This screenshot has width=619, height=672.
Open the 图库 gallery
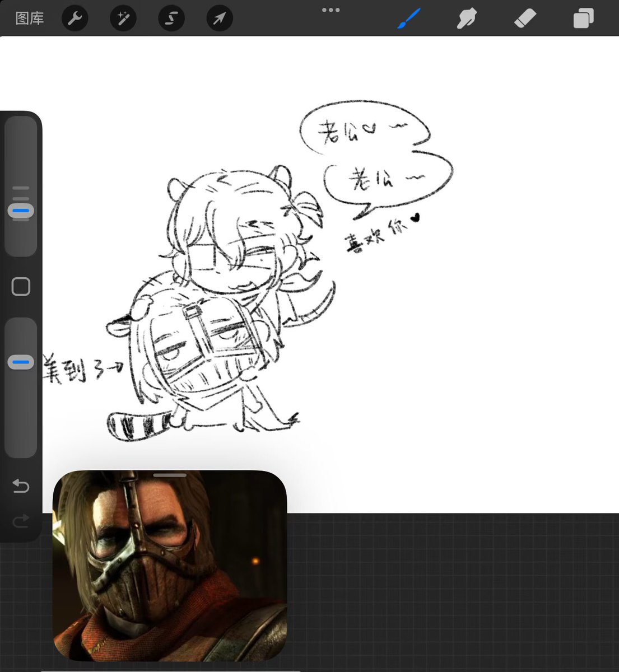click(x=30, y=18)
